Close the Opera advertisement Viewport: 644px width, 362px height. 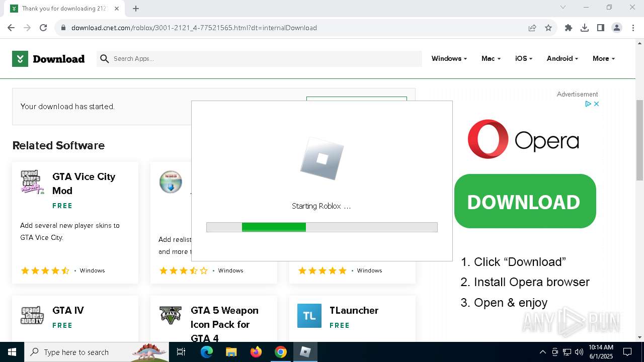[596, 104]
